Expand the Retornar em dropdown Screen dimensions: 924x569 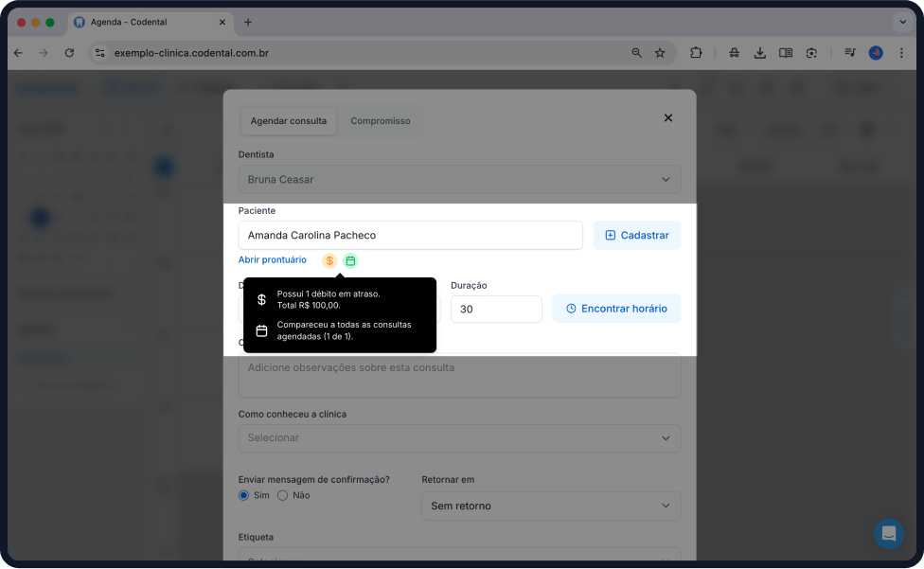pyautogui.click(x=550, y=506)
